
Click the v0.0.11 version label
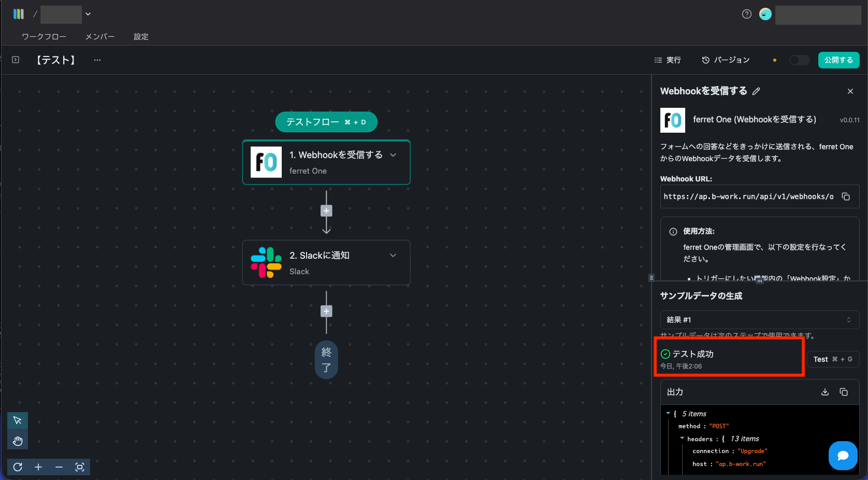[x=850, y=120]
